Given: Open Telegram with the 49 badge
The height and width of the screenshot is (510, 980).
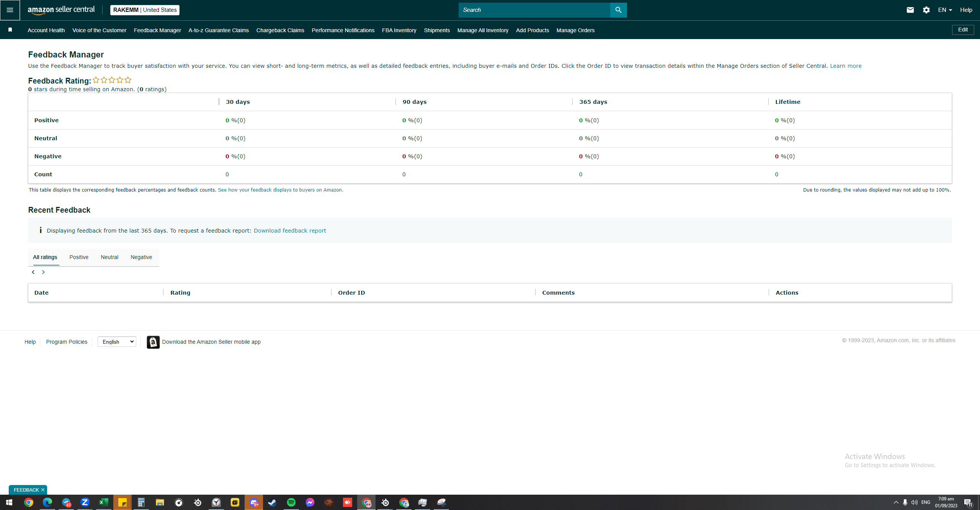Looking at the screenshot, I should click(x=66, y=502).
